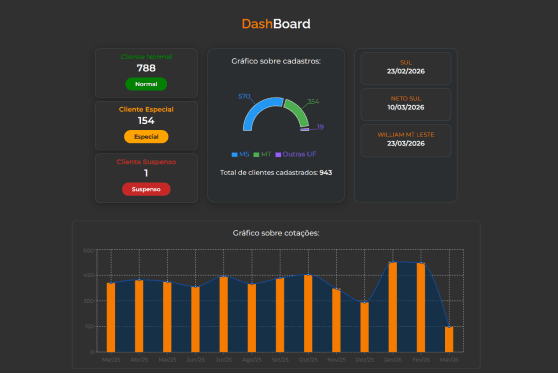The image size is (558, 373).
Task: Click the Gráfico sobre cotações title
Action: (x=276, y=233)
